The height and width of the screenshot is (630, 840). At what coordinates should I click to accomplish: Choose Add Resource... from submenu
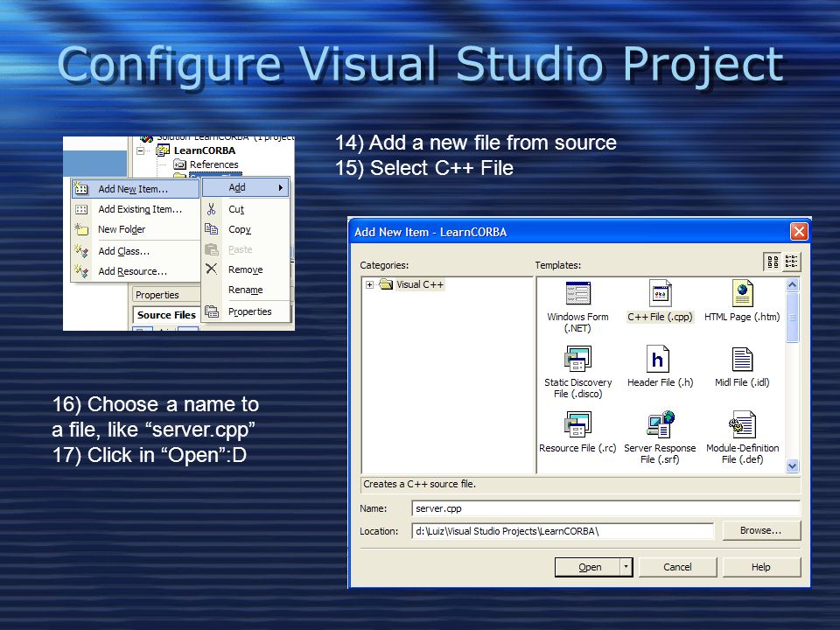136,271
